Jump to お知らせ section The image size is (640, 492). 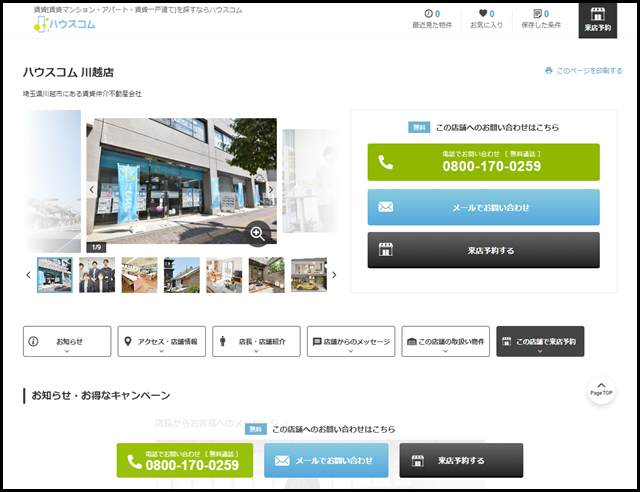[67, 341]
